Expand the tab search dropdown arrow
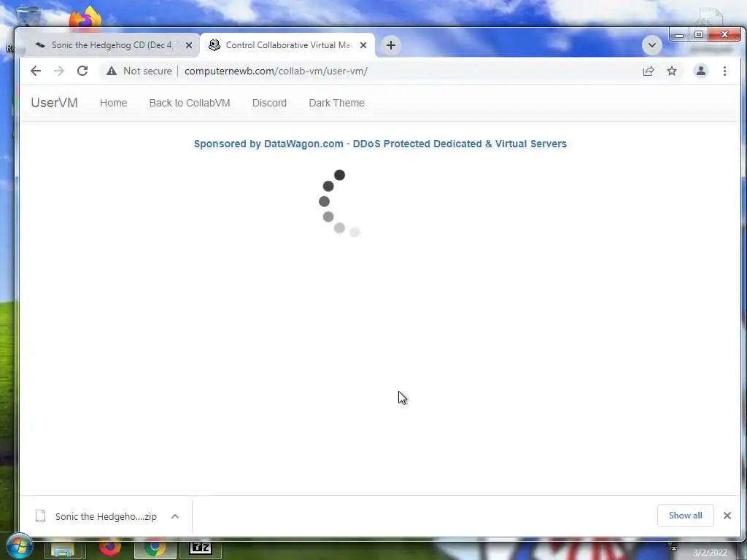This screenshot has height=560, width=747. (x=652, y=45)
